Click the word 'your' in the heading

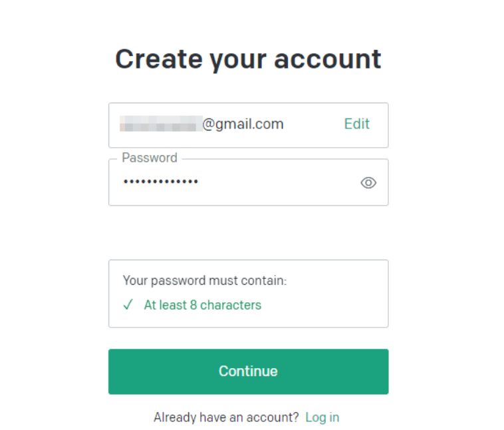pos(238,61)
